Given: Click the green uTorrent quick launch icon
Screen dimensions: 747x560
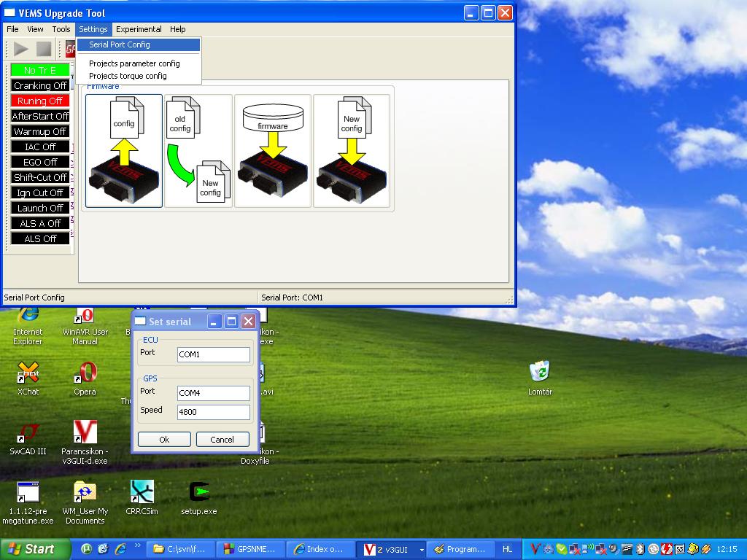Looking at the screenshot, I should pyautogui.click(x=86, y=549).
